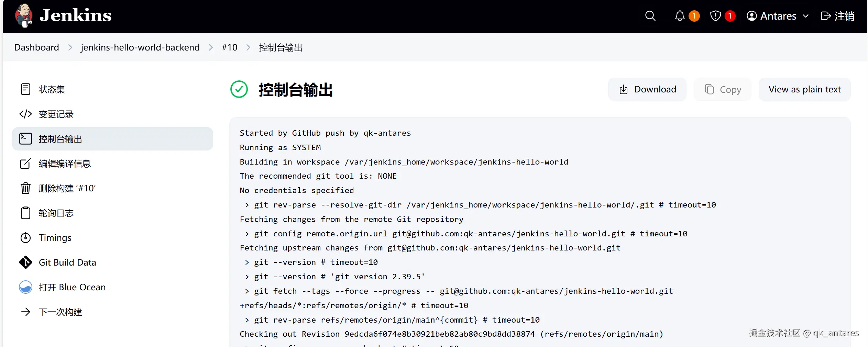Click log line 'git --version # timeout=10'

click(311, 262)
